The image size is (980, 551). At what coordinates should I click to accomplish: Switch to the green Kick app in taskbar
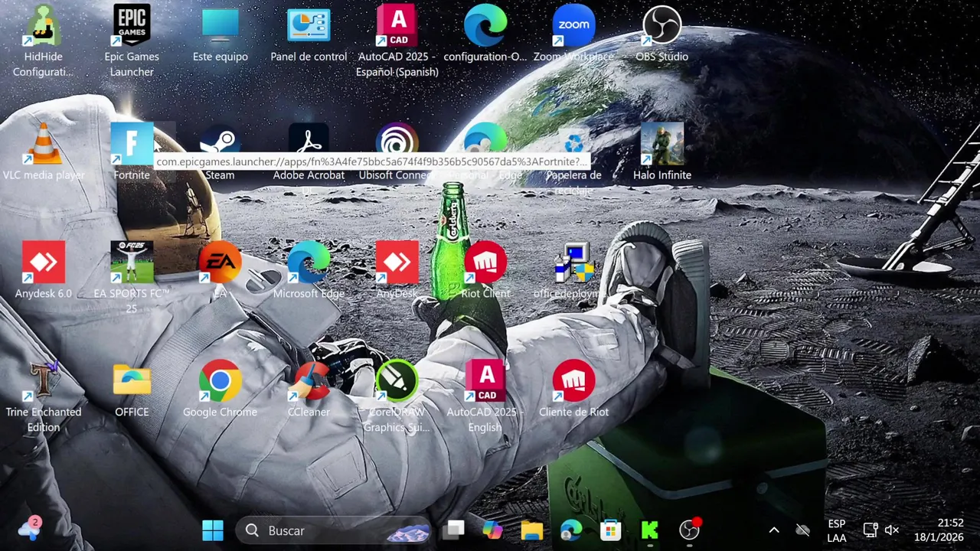point(650,530)
